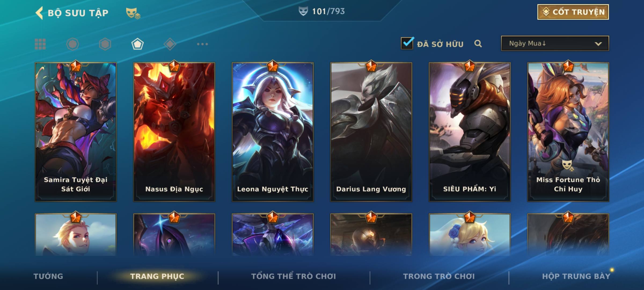The width and height of the screenshot is (644, 290).
Task: Switch to Tổng Thể Trò Chơi tab
Action: tap(294, 276)
